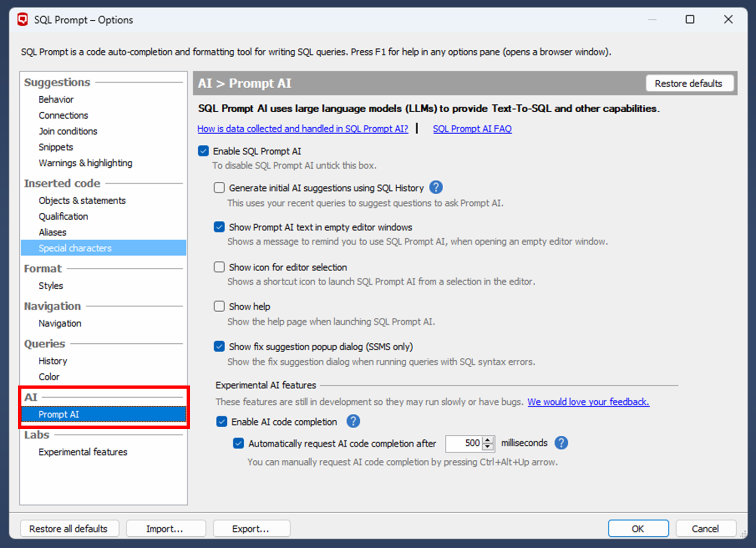Enable Generate initial AI suggestions using SQL History
The image size is (756, 548).
tap(219, 188)
